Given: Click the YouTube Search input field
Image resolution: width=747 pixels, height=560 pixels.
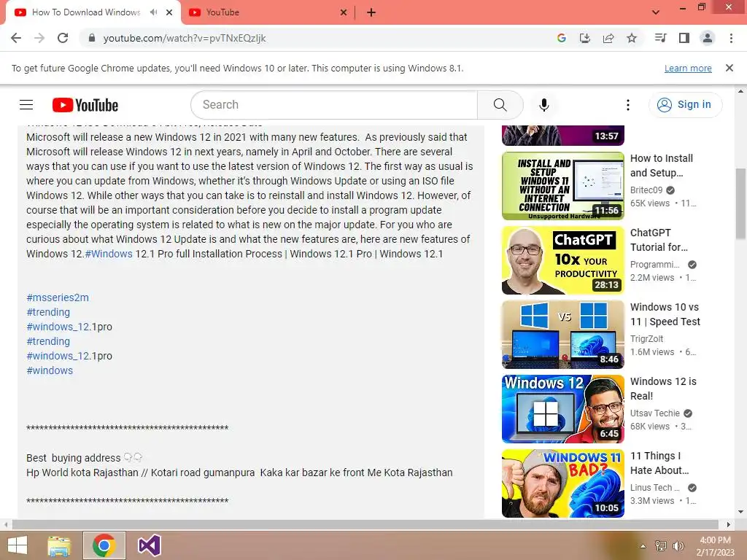Looking at the screenshot, I should [x=334, y=105].
